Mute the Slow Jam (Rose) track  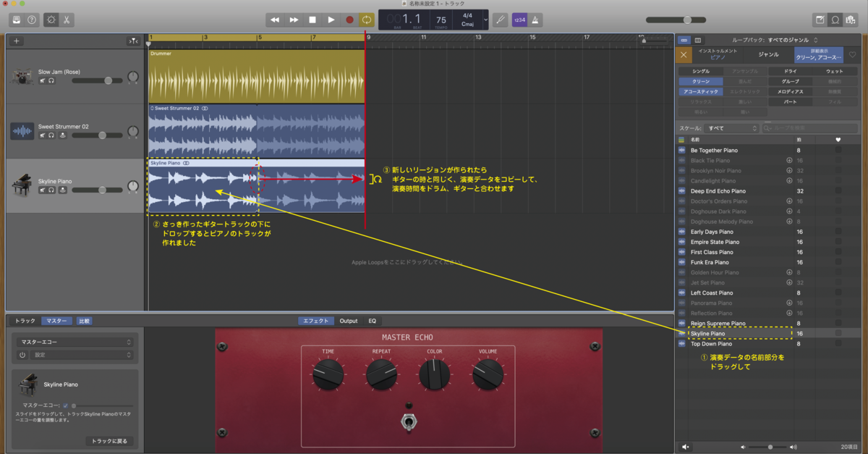pos(42,80)
